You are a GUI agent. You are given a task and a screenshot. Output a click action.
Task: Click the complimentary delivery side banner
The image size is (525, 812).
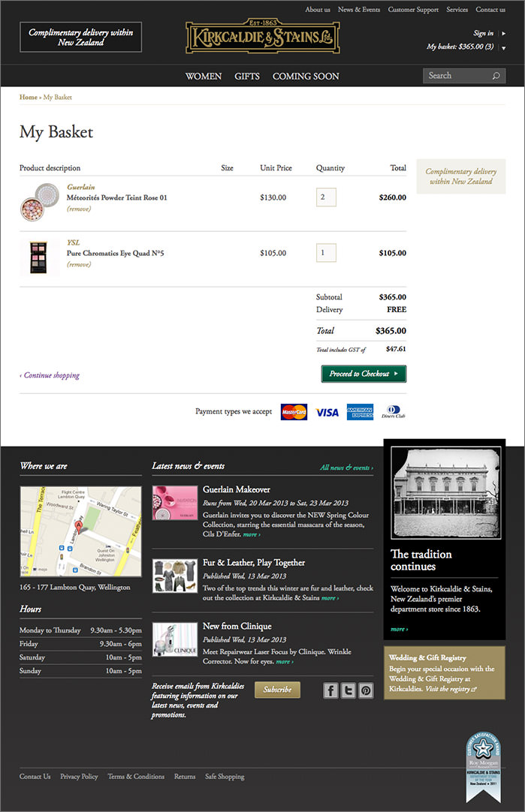click(x=461, y=176)
